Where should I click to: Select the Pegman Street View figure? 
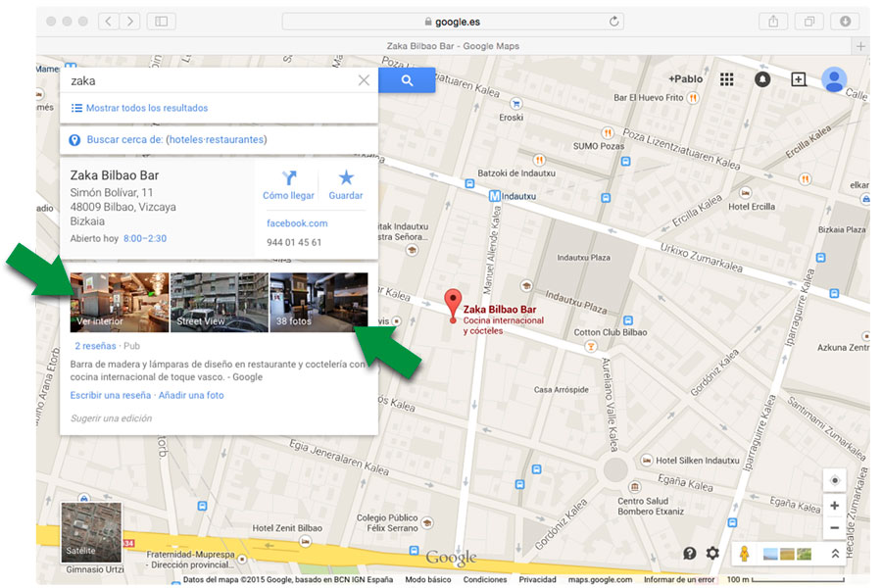tap(744, 554)
